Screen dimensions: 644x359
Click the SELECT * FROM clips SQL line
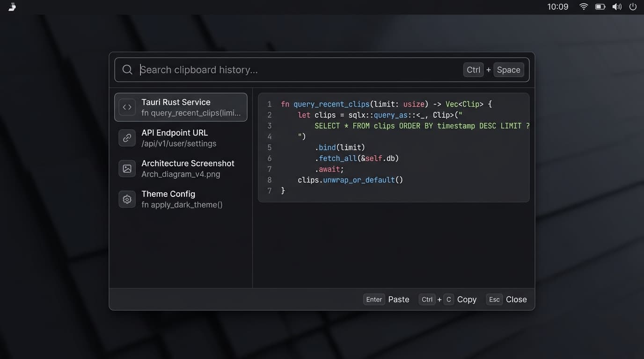(x=422, y=126)
